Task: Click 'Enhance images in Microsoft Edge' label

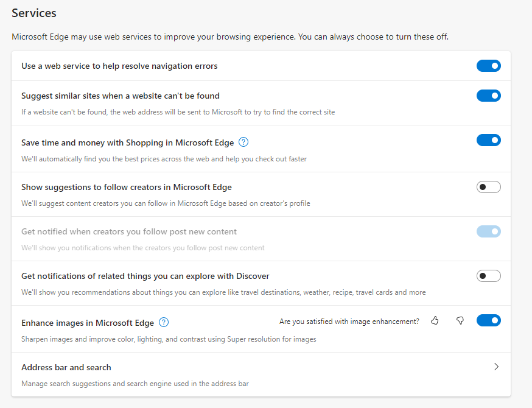Action: [x=88, y=323]
